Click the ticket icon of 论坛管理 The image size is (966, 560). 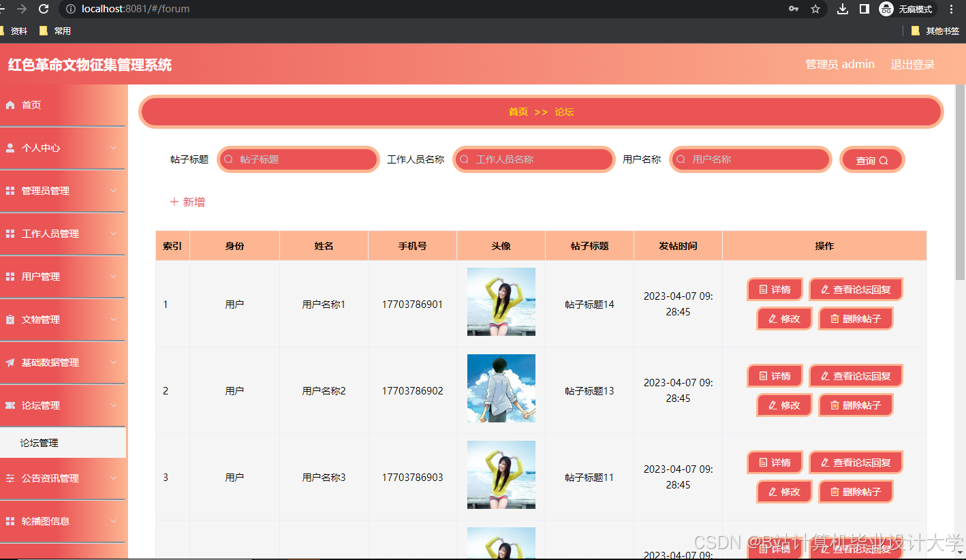[x=10, y=405]
